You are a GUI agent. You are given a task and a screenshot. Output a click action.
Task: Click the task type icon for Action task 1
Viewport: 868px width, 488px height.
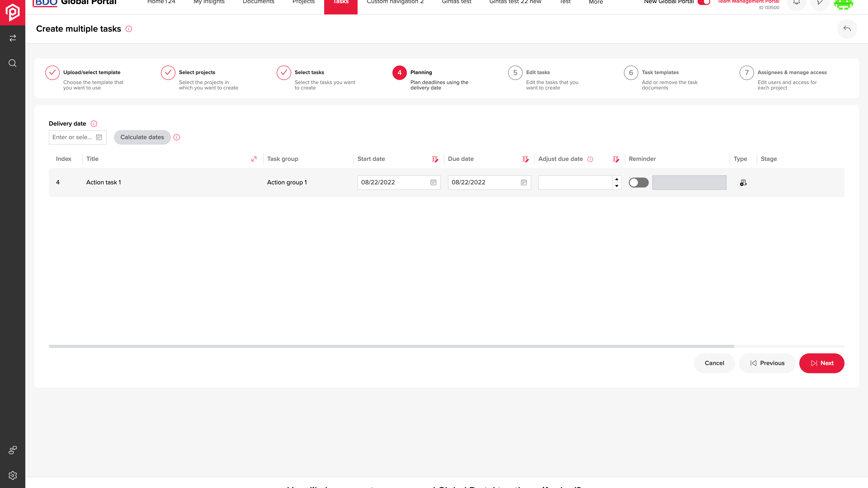(743, 183)
